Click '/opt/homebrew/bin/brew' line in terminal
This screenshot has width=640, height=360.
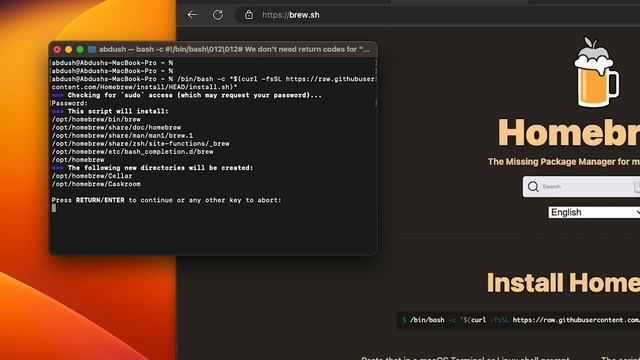96,119
